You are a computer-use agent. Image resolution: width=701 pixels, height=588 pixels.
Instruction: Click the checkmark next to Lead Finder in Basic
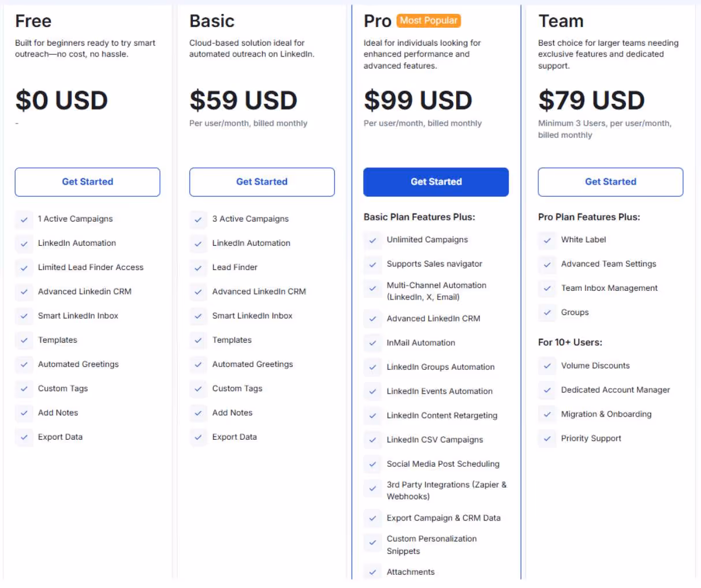[198, 268]
